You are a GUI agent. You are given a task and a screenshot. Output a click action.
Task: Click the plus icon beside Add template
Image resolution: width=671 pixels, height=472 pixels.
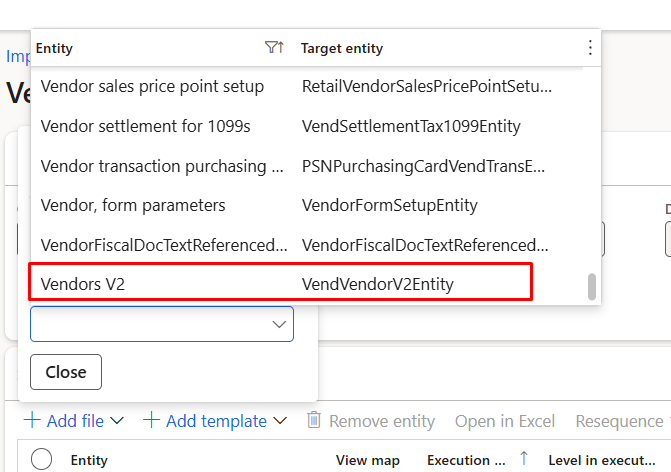click(151, 421)
